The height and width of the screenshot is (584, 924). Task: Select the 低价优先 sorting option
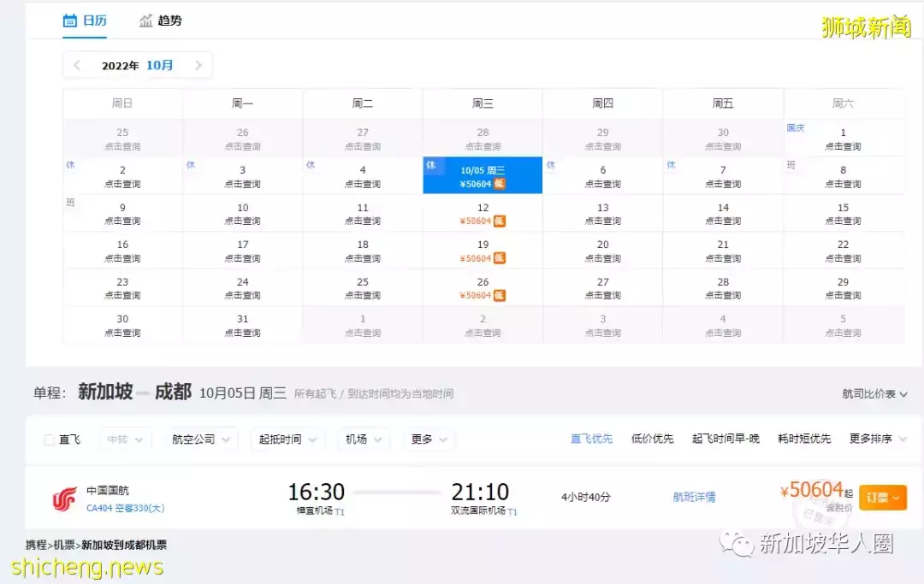(651, 439)
